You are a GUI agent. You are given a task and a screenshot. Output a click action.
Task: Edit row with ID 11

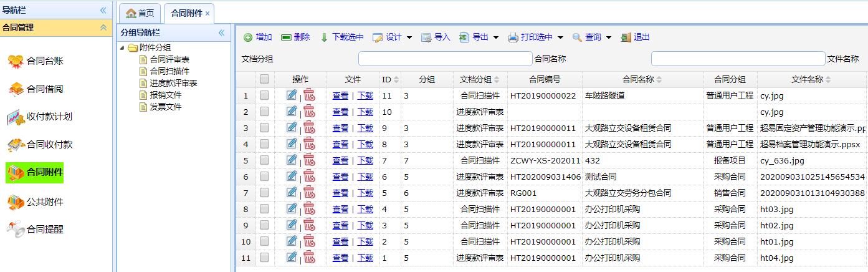tap(292, 95)
